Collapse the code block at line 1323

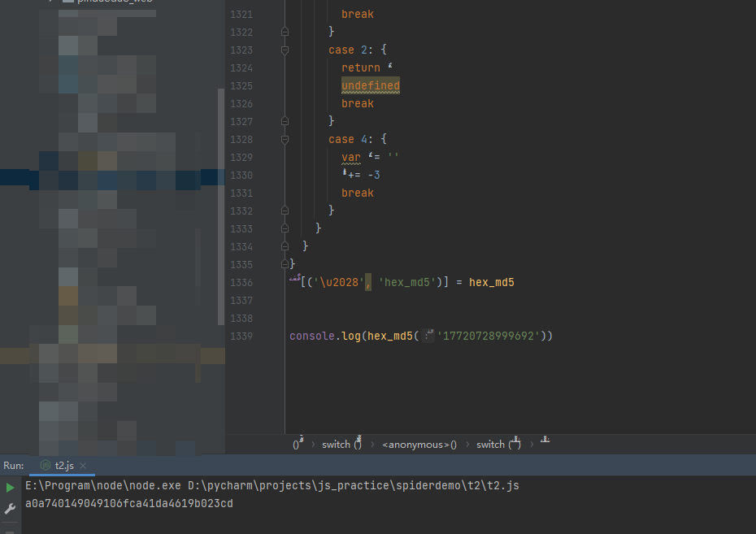point(285,50)
